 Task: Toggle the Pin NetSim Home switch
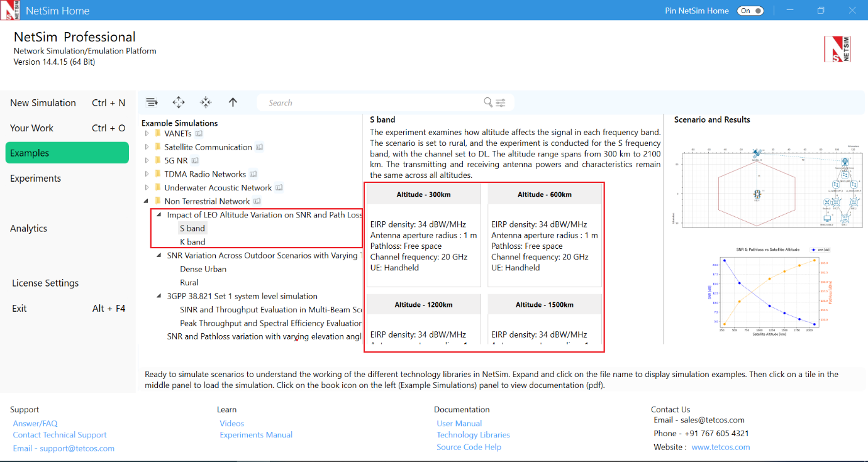[x=750, y=11]
